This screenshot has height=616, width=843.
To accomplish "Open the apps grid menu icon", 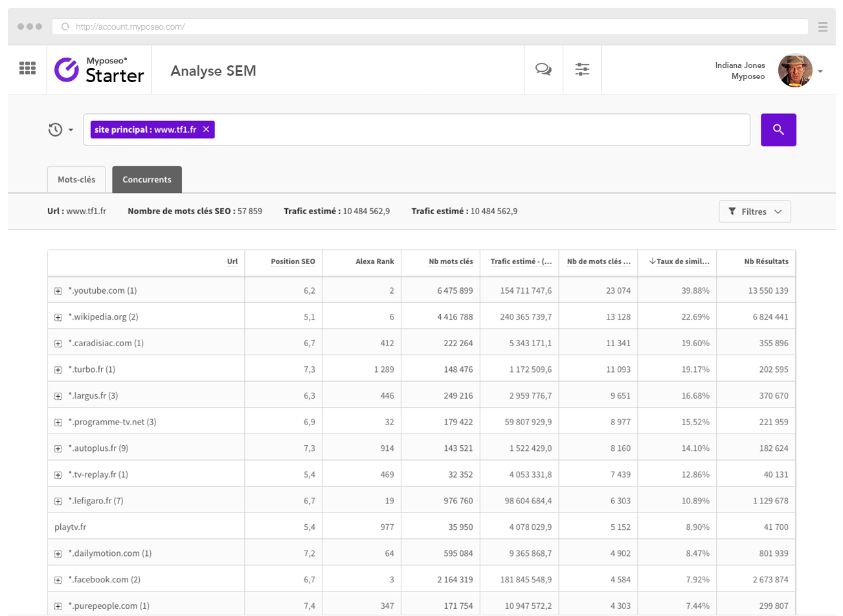I will (27, 68).
